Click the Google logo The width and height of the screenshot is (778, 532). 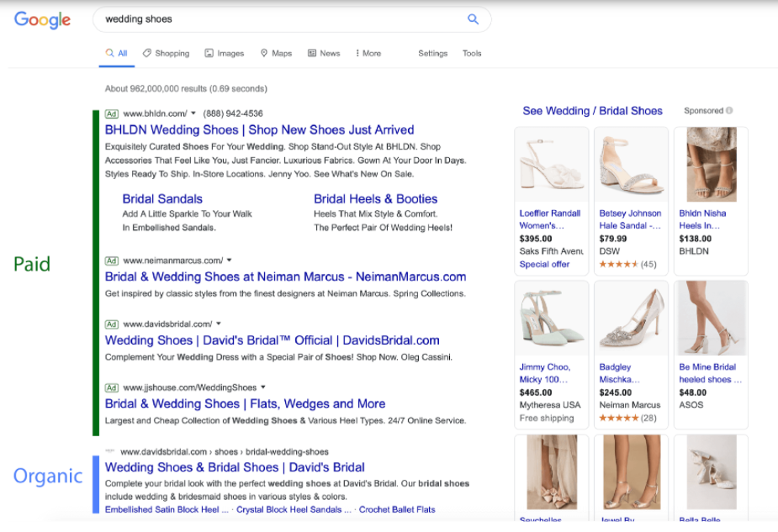[42, 20]
